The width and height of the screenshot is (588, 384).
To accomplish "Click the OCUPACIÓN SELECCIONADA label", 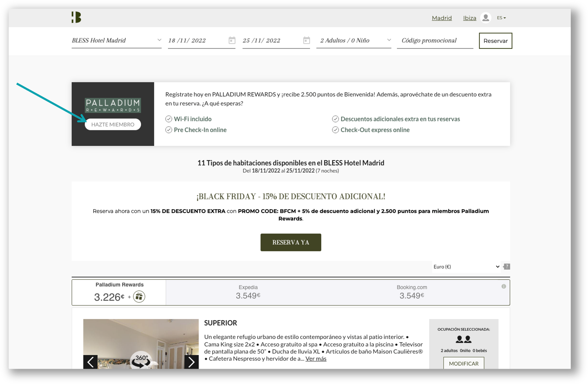I will (464, 329).
